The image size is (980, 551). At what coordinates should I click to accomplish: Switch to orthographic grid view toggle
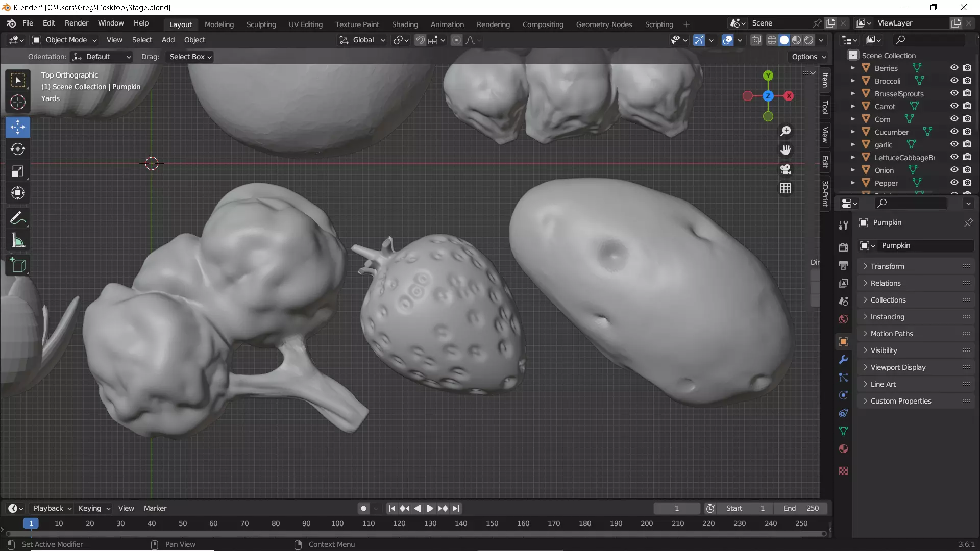[x=786, y=189]
